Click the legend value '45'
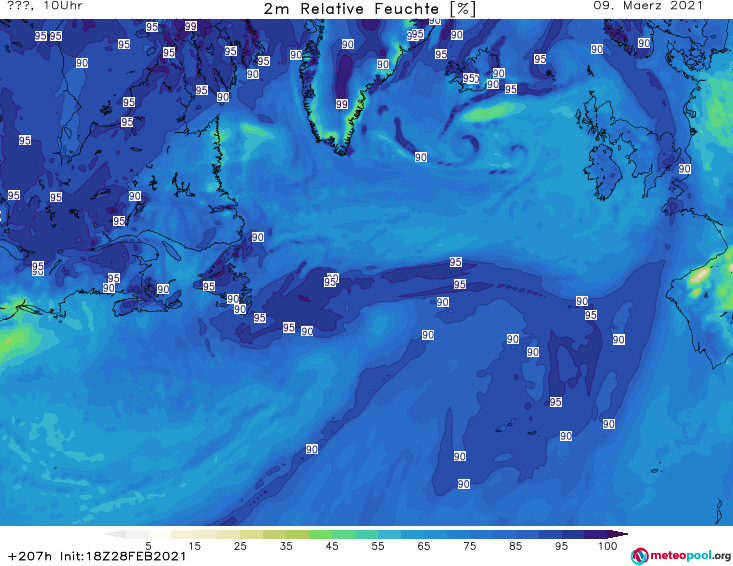This screenshot has width=733, height=566. [332, 545]
